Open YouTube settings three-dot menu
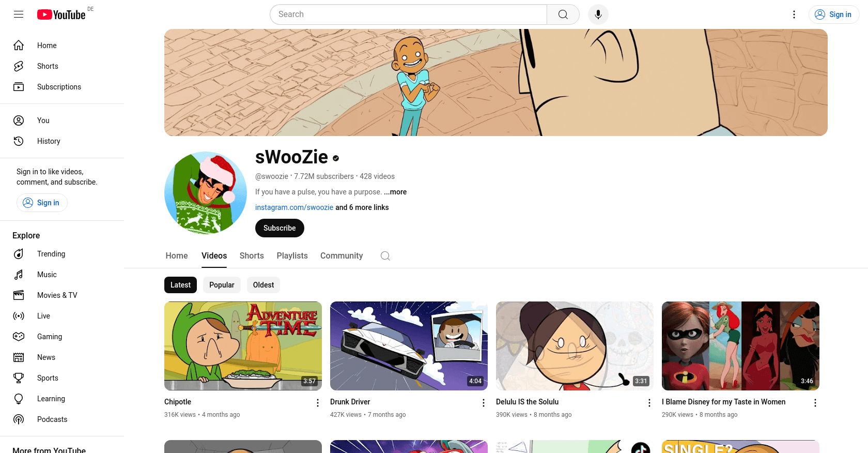Viewport: 868px width, 453px height. [x=794, y=14]
